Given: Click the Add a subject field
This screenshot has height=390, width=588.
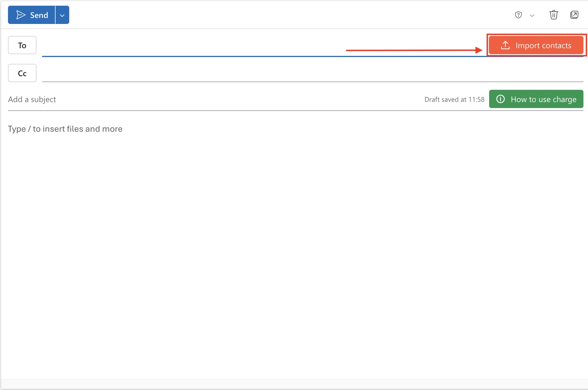Looking at the screenshot, I should (x=214, y=99).
